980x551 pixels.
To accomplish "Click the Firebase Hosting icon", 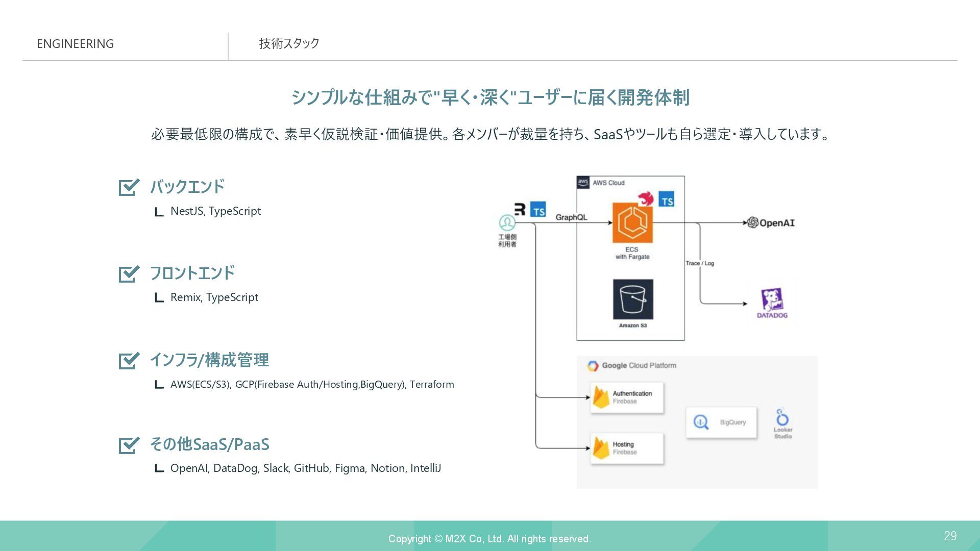I will point(601,448).
